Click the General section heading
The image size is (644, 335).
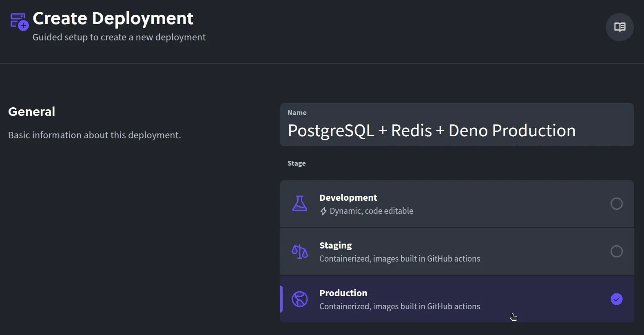(32, 112)
